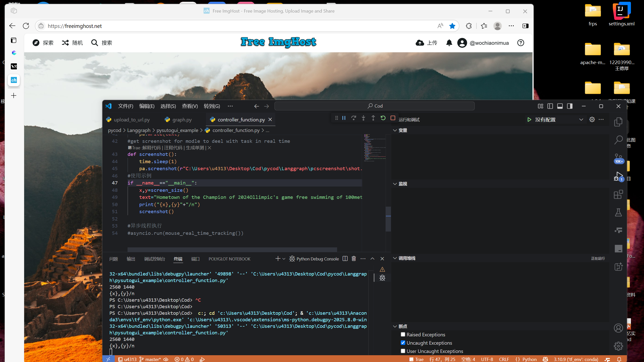Open Search in VS Code activity bar
The image size is (644, 362).
tap(618, 140)
